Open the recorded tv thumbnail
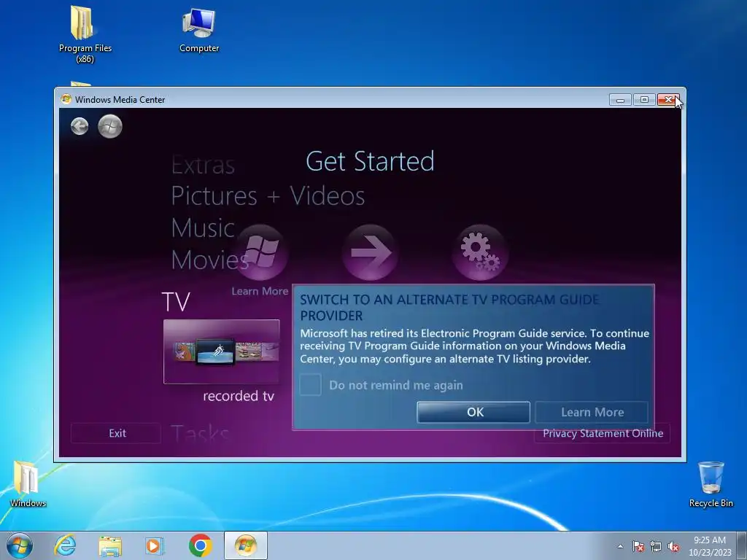Screen dimensions: 747x560 tap(222, 351)
